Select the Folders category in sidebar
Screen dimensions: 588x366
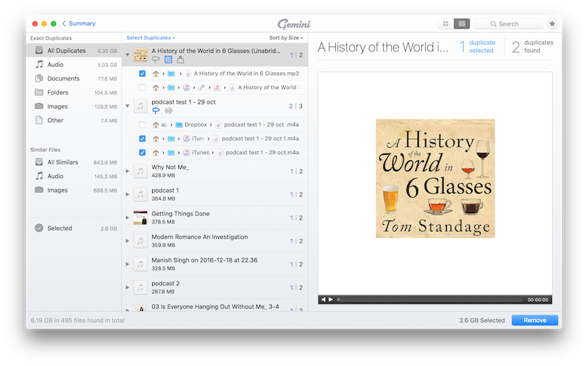tap(58, 93)
